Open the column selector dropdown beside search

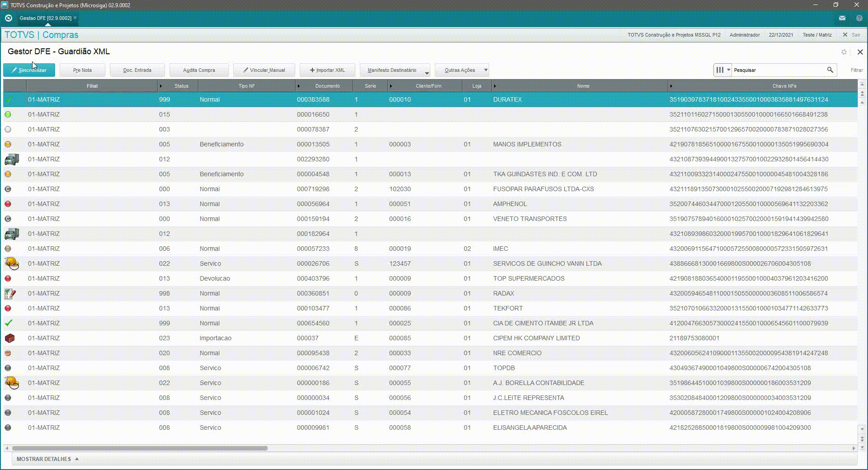[723, 70]
